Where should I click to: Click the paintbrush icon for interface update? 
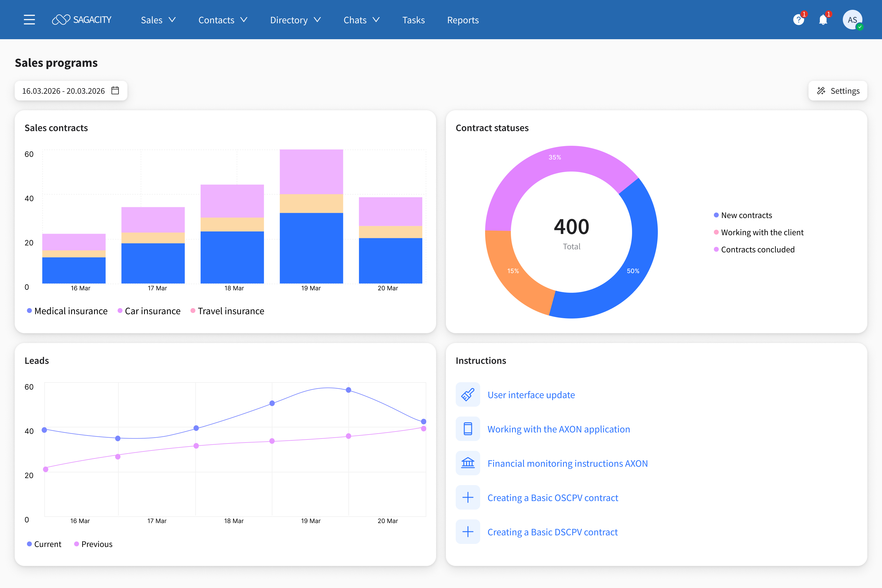tap(468, 394)
